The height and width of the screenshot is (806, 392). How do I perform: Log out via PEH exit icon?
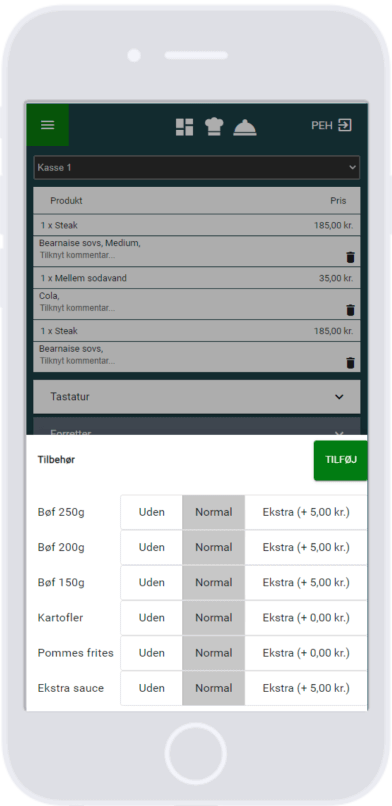tap(345, 125)
